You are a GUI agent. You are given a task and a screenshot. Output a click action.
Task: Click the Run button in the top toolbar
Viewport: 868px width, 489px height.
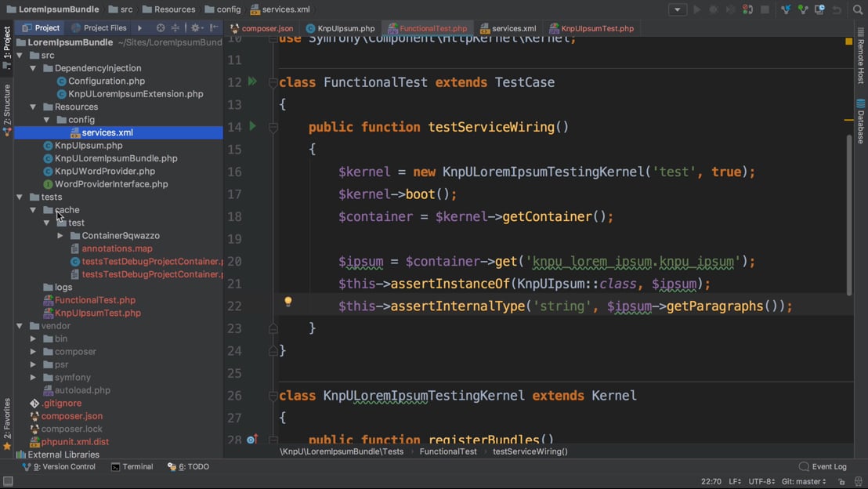pyautogui.click(x=697, y=9)
